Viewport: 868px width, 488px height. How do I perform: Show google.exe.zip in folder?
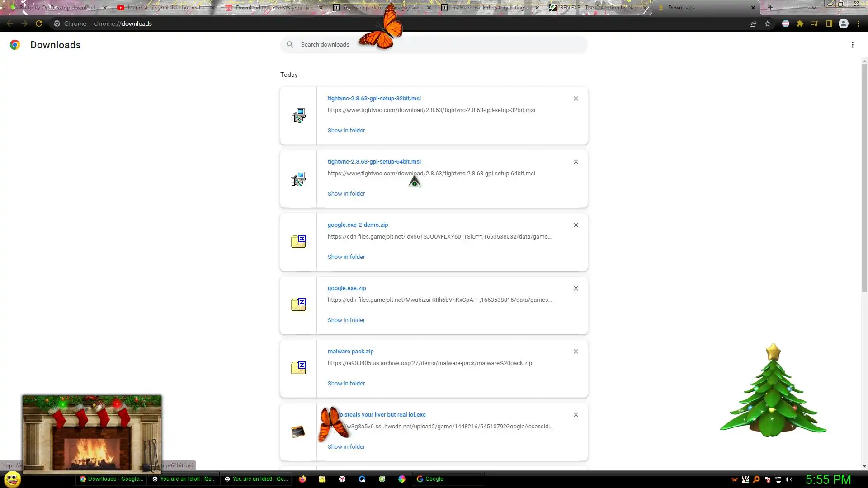(346, 320)
